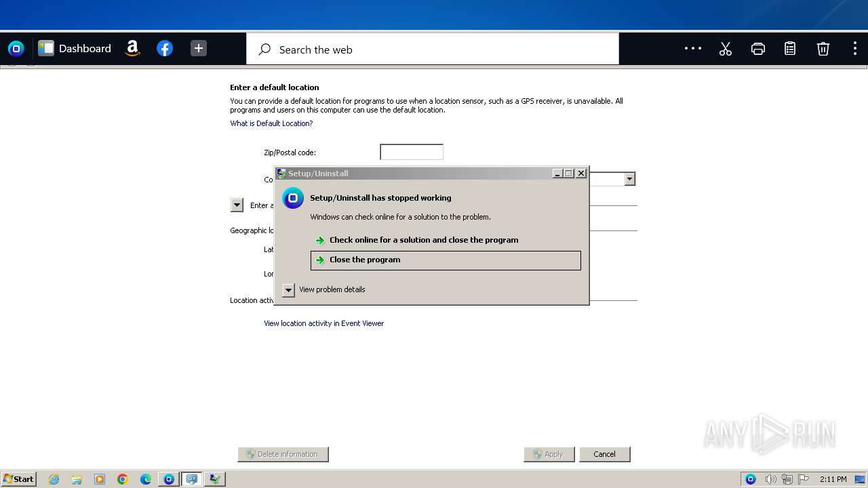Open Windows Explorer folder from taskbar
This screenshot has height=488, width=868.
point(77,479)
